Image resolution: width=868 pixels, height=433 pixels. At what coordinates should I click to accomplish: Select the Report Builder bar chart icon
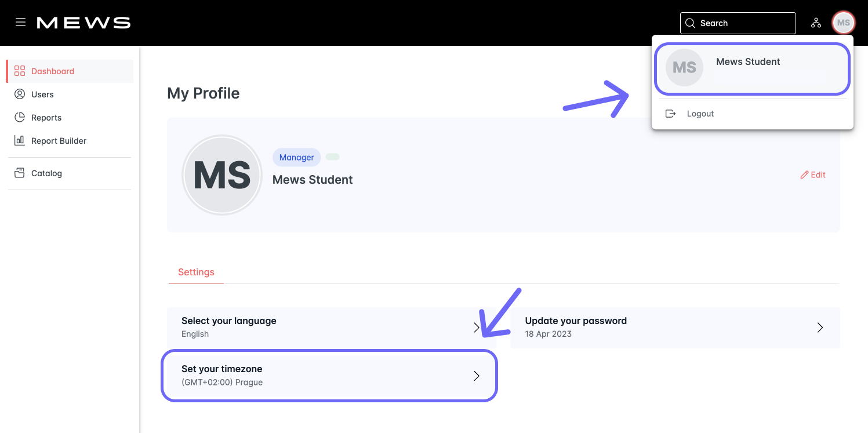click(x=19, y=140)
